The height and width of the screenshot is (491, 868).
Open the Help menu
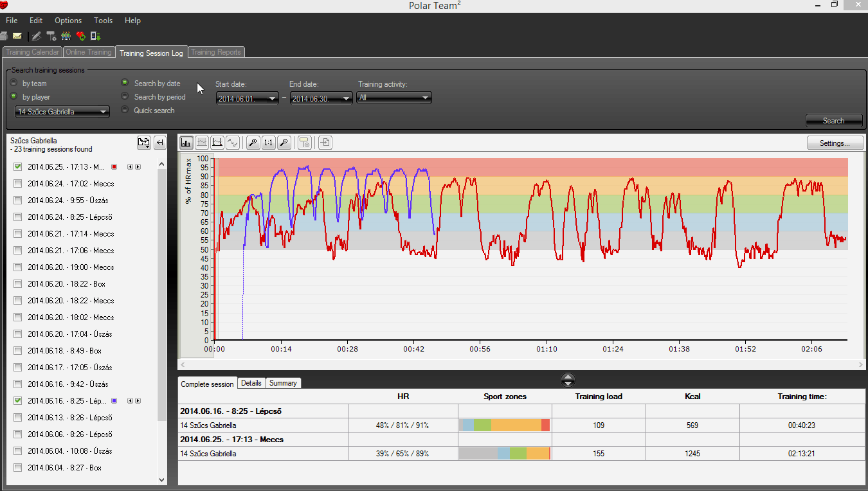132,21
